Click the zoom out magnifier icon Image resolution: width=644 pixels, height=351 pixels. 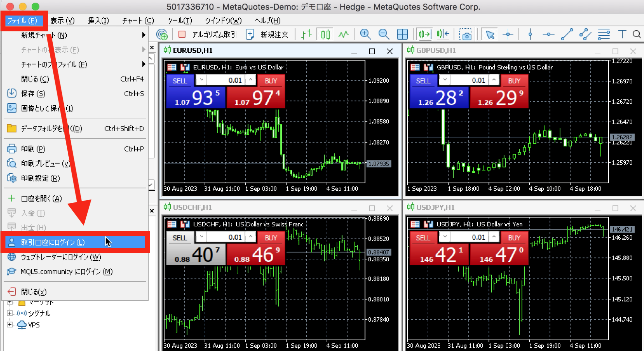coord(384,34)
